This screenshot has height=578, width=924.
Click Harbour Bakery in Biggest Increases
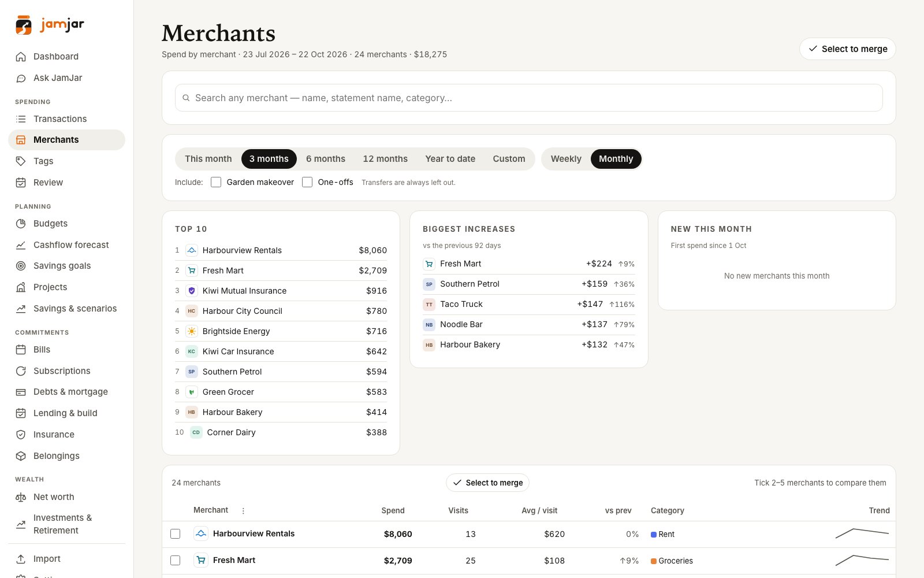coord(528,344)
